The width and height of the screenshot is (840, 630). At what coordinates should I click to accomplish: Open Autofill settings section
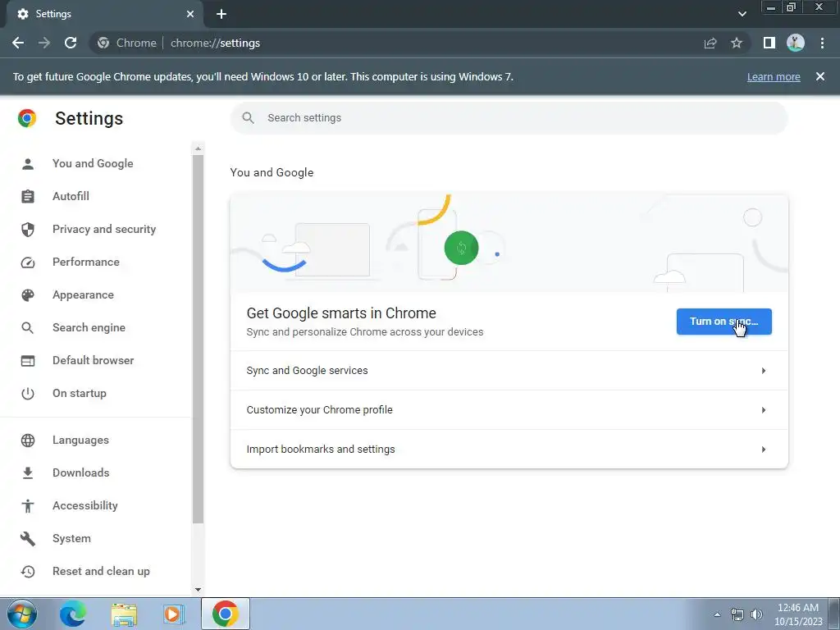71,196
